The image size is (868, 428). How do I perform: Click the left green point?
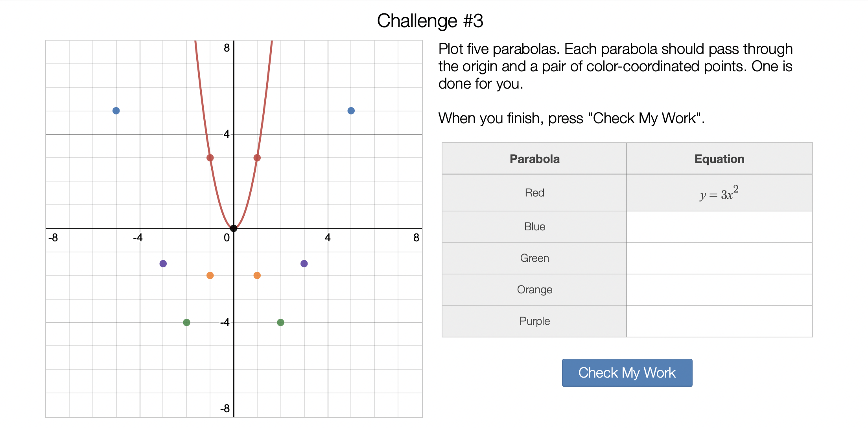pyautogui.click(x=187, y=322)
